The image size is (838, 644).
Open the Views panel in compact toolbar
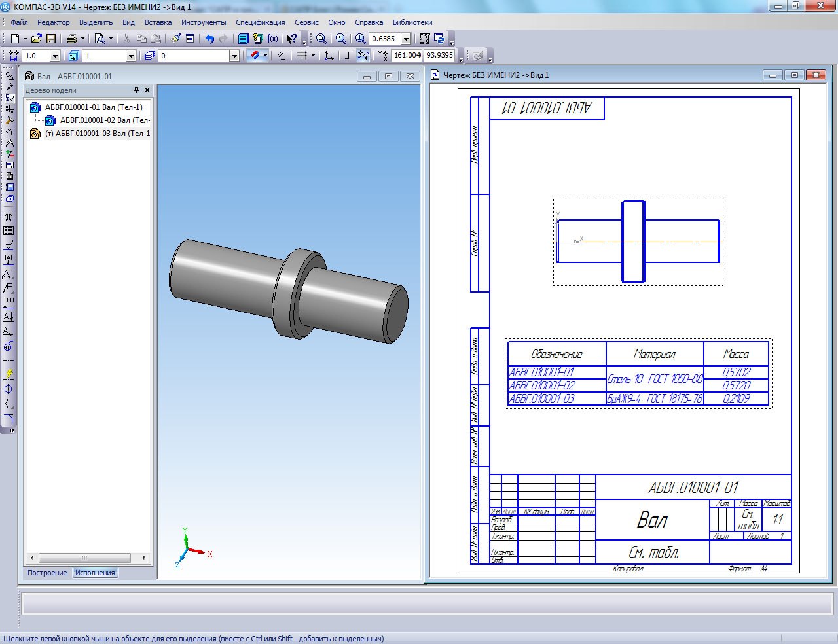(9, 165)
